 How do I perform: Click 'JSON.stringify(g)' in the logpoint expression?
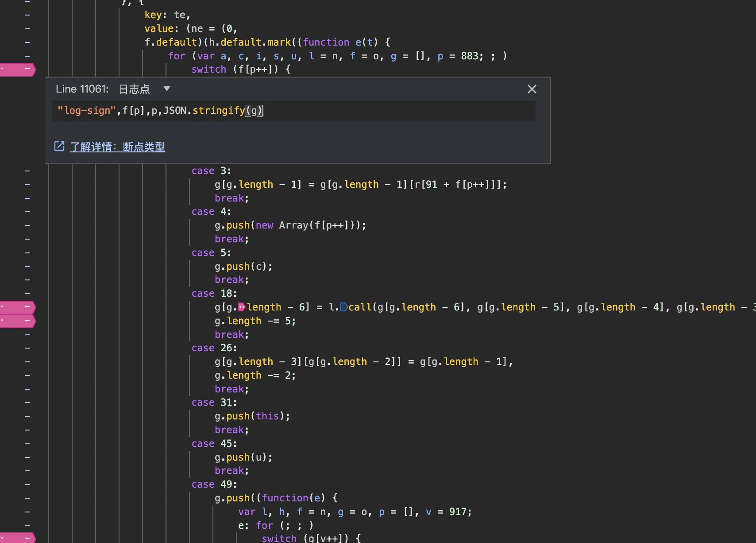pyautogui.click(x=213, y=111)
